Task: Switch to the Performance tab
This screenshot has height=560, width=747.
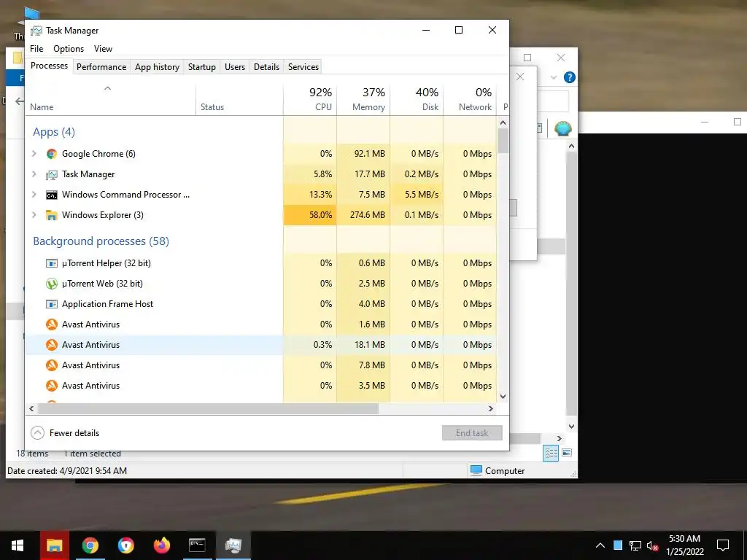Action: [x=101, y=67]
